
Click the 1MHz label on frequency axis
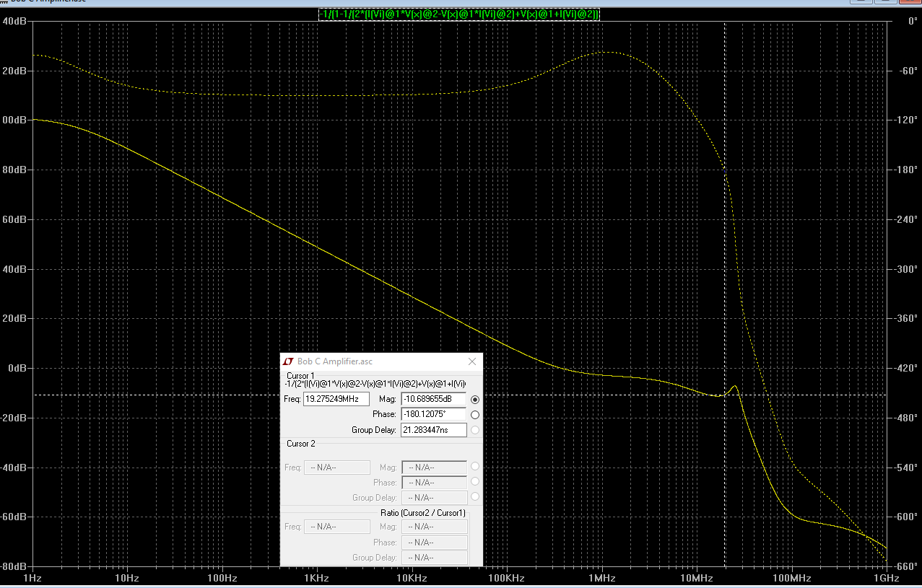pyautogui.click(x=601, y=579)
